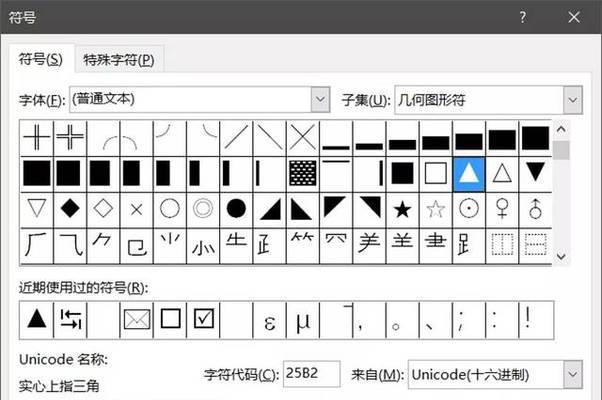Pick the hollow down-pointing triangle symbol

pyautogui.click(x=37, y=210)
